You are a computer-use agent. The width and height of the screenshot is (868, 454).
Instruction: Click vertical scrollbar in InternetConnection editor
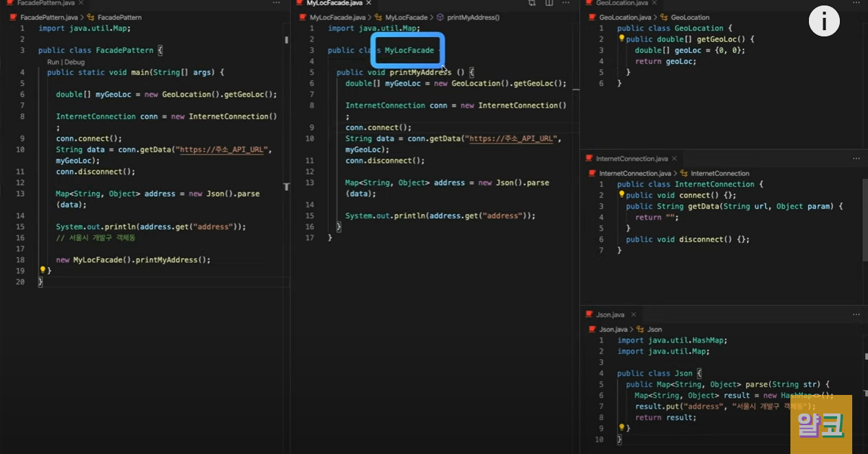coord(865,220)
